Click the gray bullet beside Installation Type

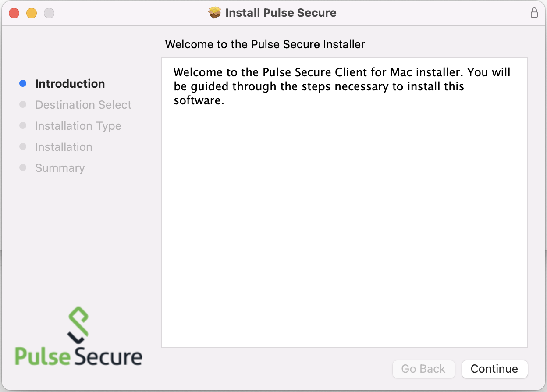click(x=23, y=126)
